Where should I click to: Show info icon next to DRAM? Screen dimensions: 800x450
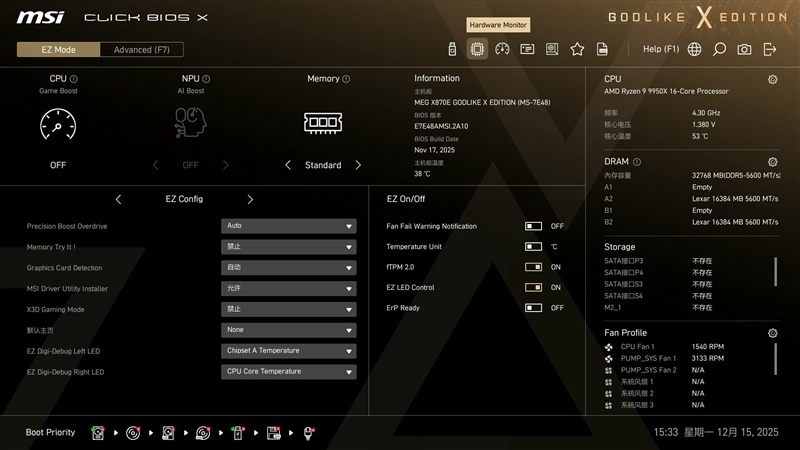click(x=637, y=162)
